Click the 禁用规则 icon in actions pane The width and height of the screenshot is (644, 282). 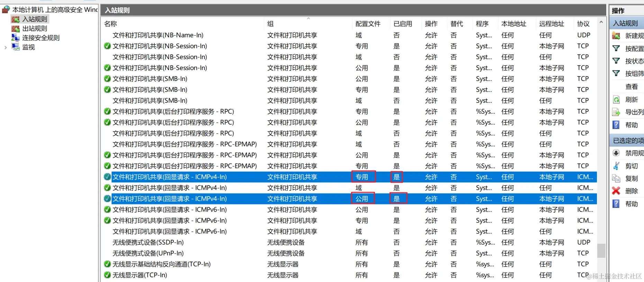pos(616,153)
